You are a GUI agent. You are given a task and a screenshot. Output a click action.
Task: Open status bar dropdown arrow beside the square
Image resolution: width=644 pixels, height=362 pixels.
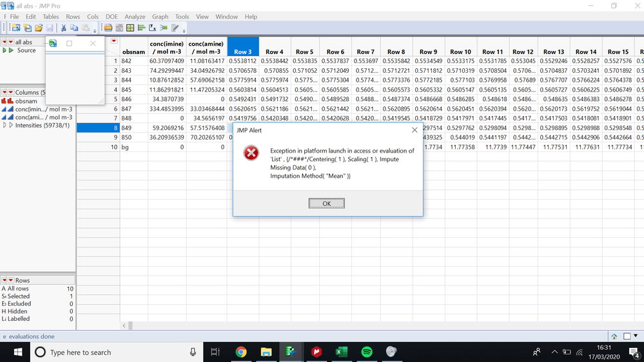tap(636, 336)
